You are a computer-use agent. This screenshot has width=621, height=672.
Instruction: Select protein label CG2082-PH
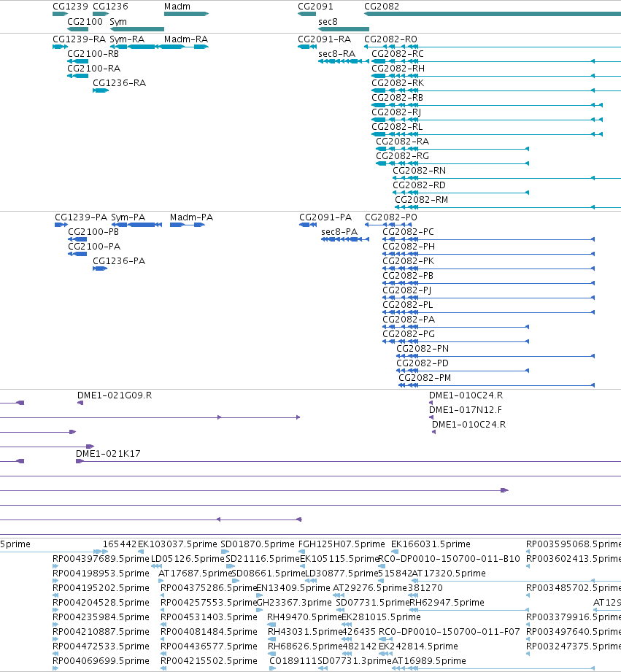pyautogui.click(x=409, y=247)
